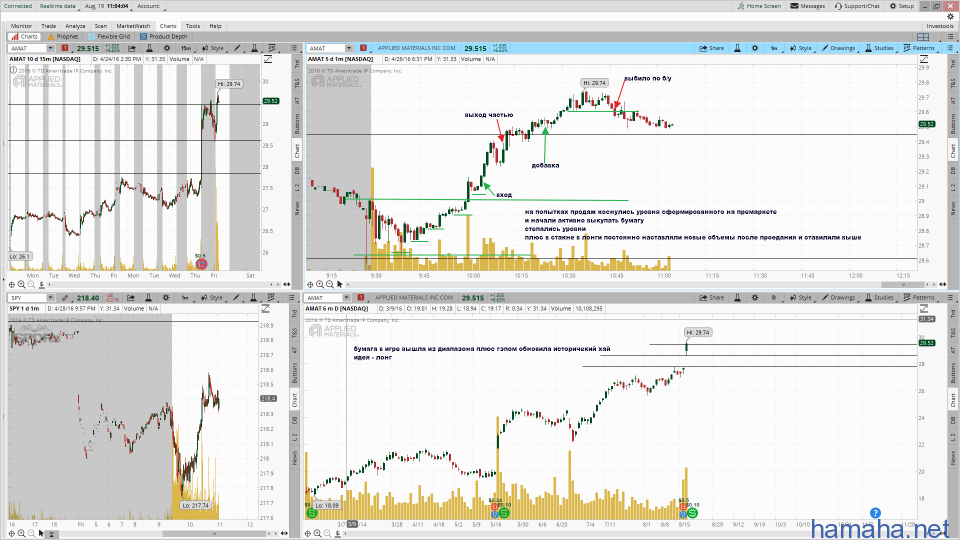Zoom out on the top-right chart
Screen dimensions: 960x540
click(x=330, y=284)
